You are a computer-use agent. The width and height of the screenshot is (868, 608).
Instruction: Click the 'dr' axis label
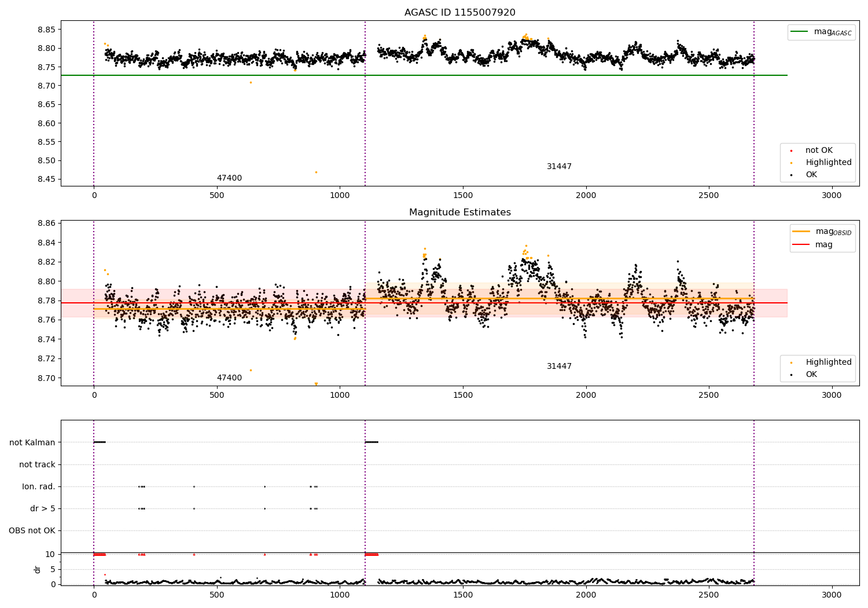38,569
